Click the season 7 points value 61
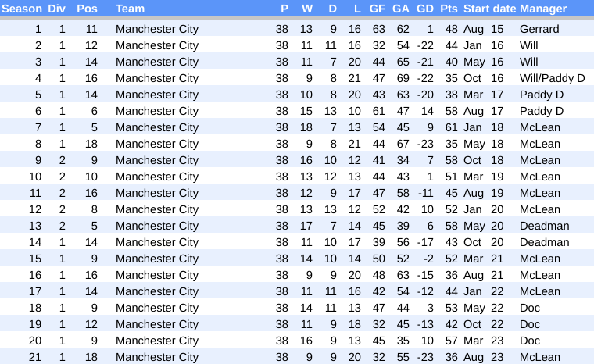594x364 pixels. click(x=451, y=127)
